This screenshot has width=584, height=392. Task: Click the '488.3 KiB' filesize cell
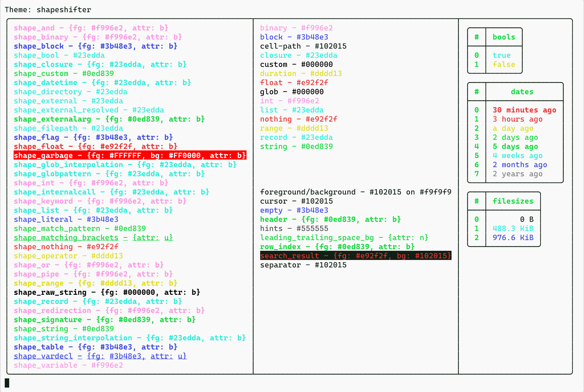coord(513,229)
